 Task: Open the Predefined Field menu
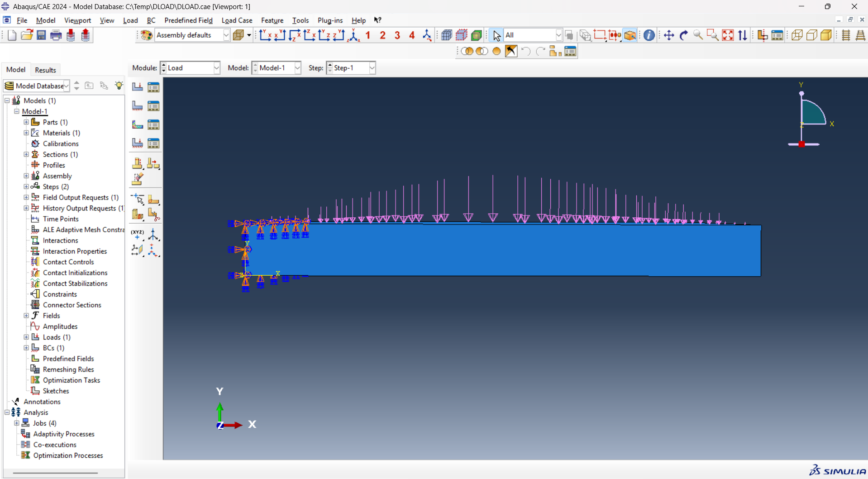point(188,20)
